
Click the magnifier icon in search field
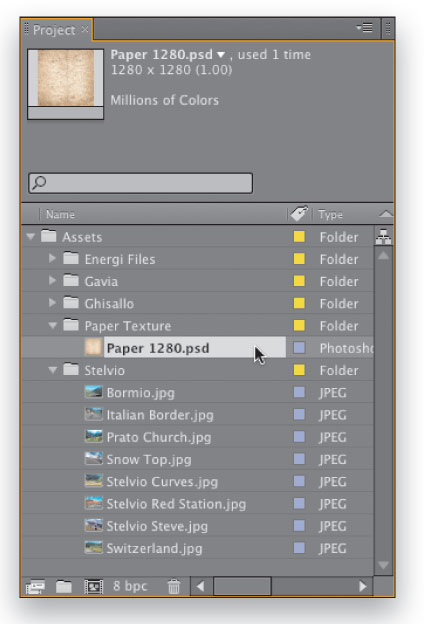[x=39, y=183]
